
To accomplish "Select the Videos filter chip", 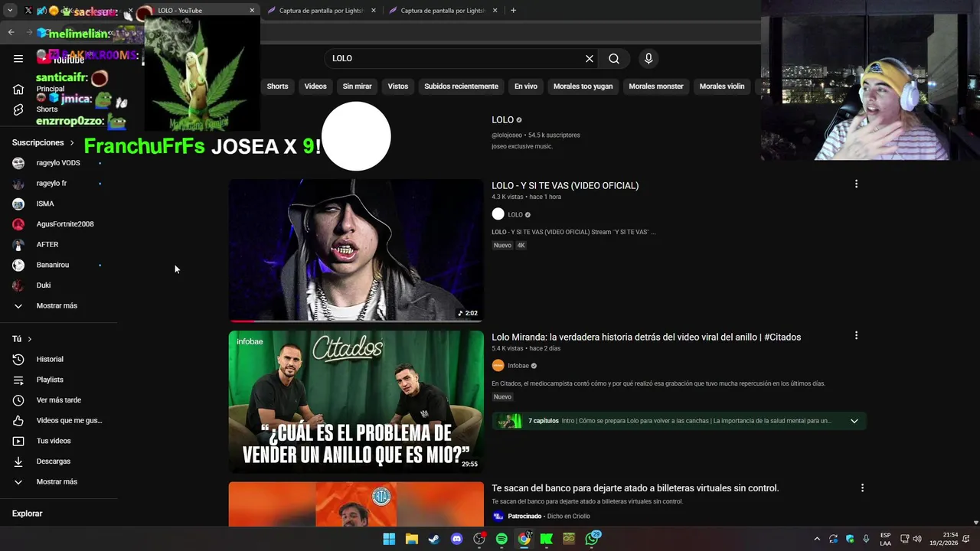I will coord(315,86).
